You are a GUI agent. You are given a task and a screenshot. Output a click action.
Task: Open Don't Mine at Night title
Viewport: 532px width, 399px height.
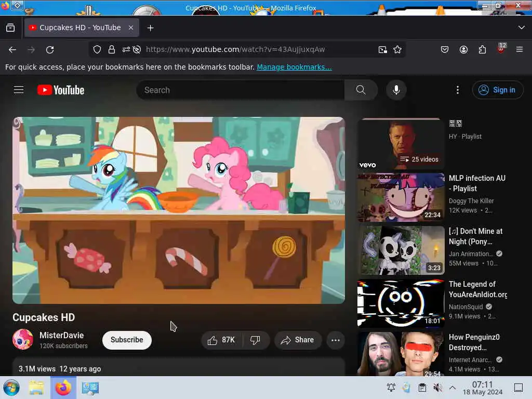pyautogui.click(x=476, y=236)
